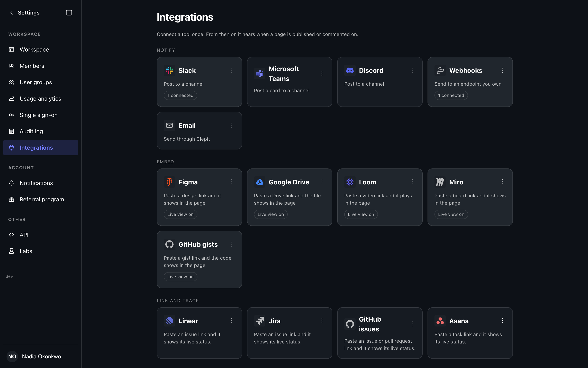The image size is (588, 368).
Task: Open Notifications account settings
Action: (41, 183)
